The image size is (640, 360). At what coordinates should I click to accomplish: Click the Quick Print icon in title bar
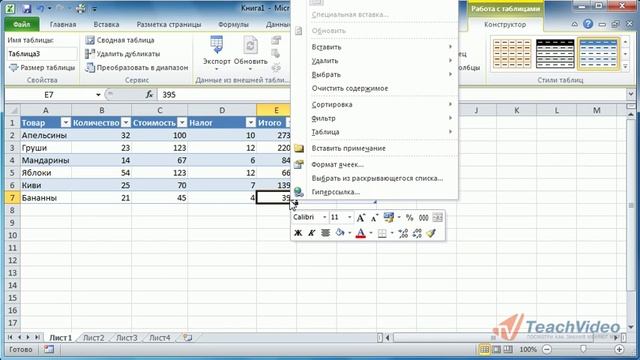pos(81,8)
